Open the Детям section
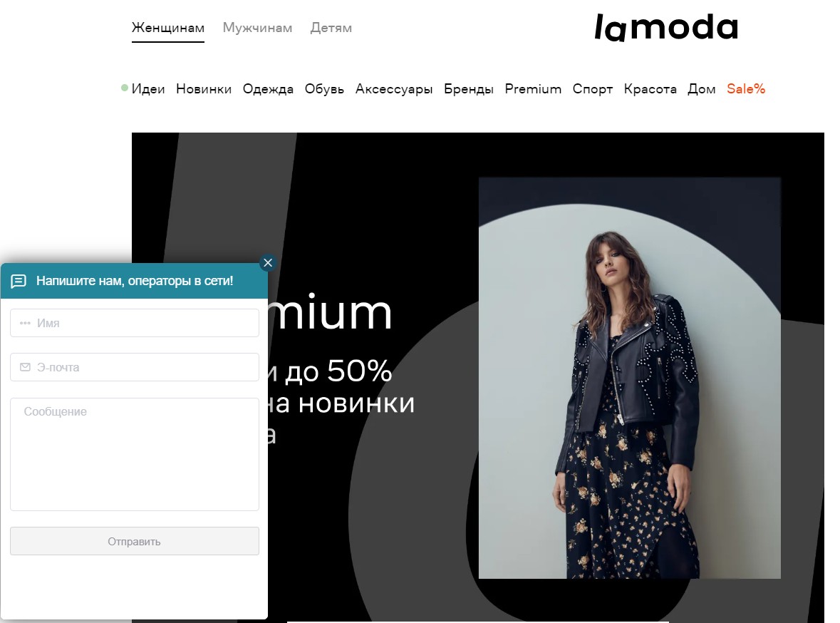Viewport: 840px width, 623px height. [331, 28]
